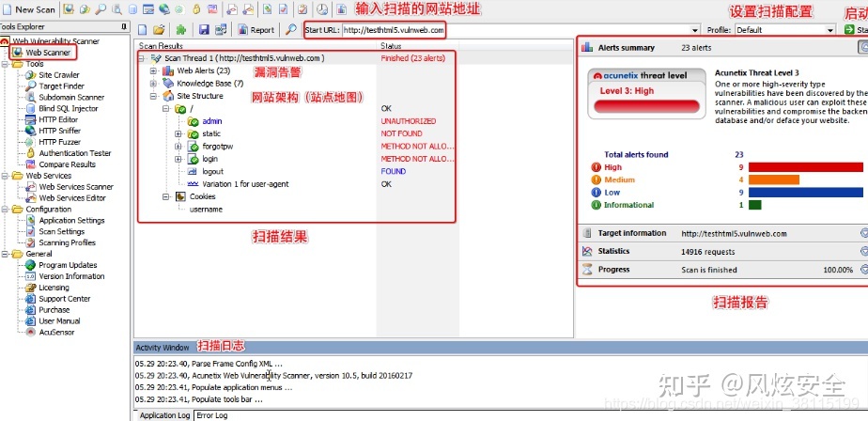Click the blank new-page icon beside Scan Results
The image size is (868, 421).
point(142,30)
